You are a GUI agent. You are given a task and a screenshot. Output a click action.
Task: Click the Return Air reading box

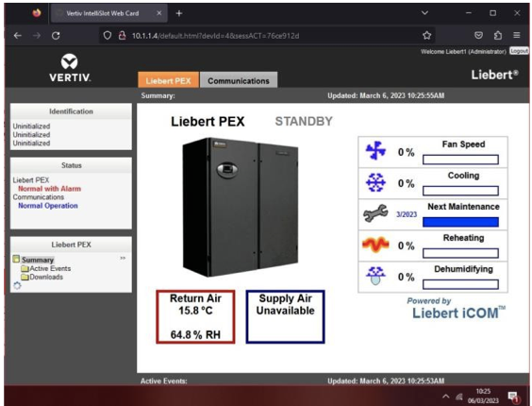point(195,316)
